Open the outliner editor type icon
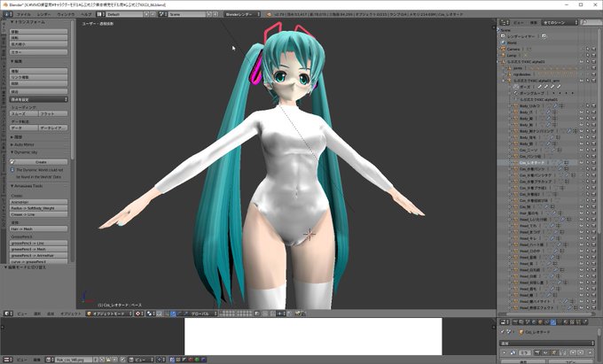Screen dimensions: 603x364 point(505,23)
